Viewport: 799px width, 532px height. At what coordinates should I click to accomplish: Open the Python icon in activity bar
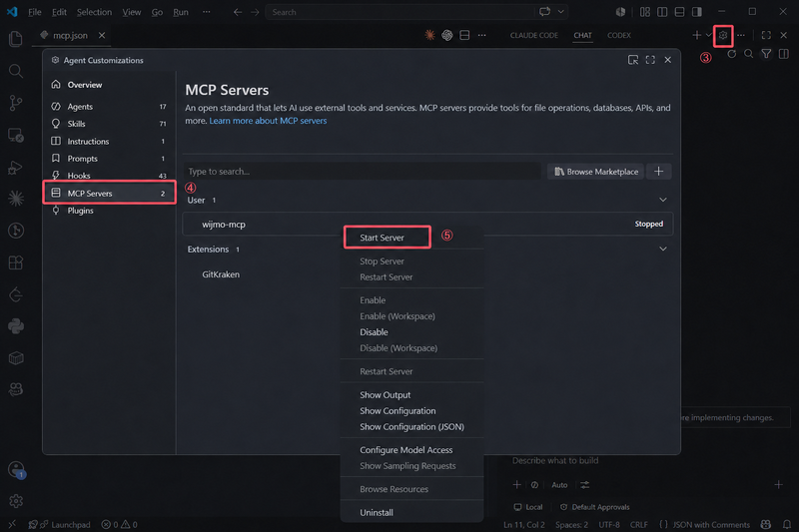[x=16, y=326]
